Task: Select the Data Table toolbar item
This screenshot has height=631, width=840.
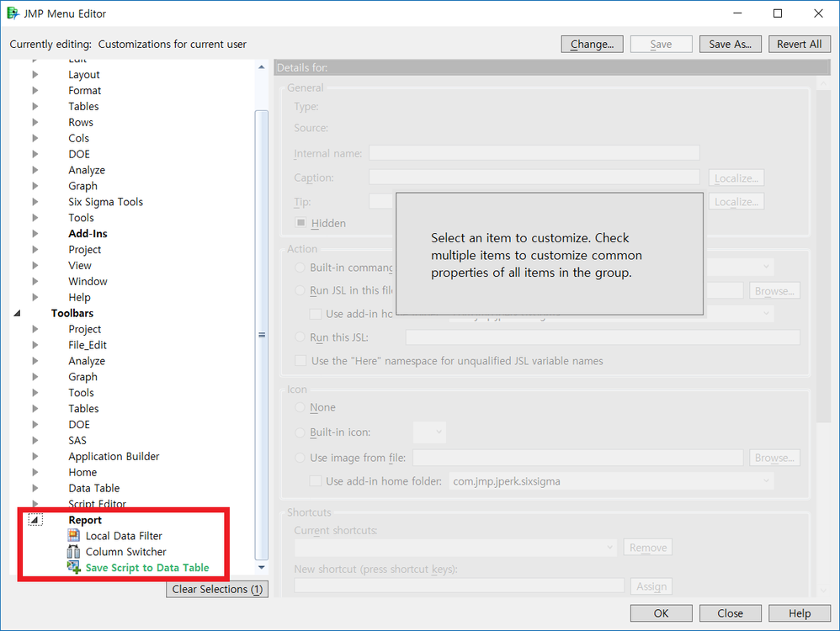Action: (93, 488)
